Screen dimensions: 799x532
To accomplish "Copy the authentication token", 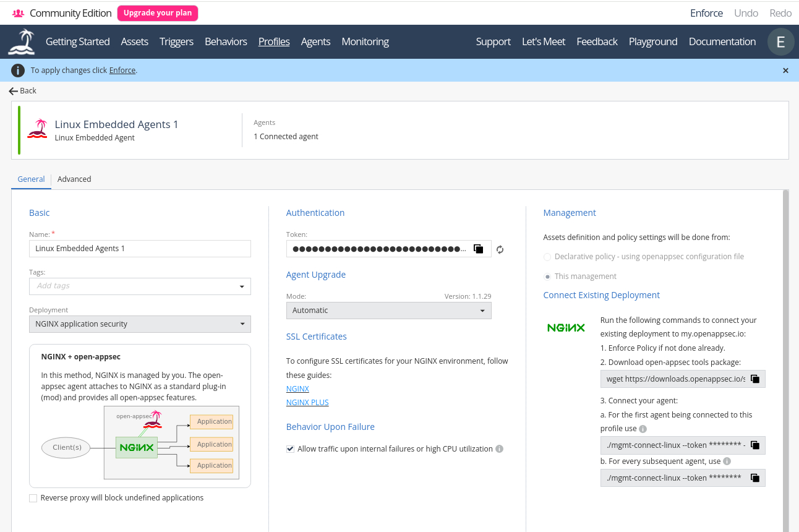I will pos(478,249).
